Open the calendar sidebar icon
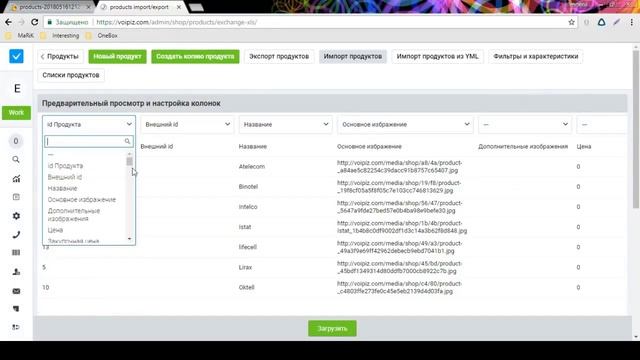 point(16,197)
